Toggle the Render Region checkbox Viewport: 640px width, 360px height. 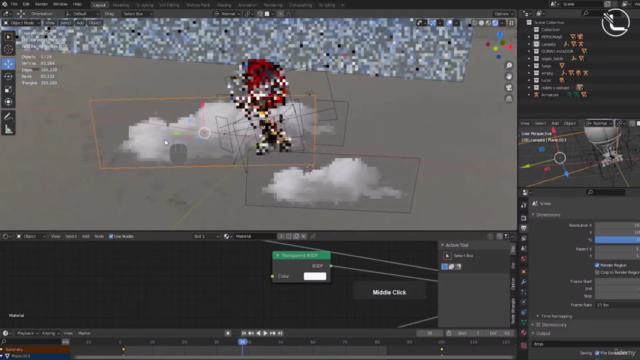coord(597,265)
